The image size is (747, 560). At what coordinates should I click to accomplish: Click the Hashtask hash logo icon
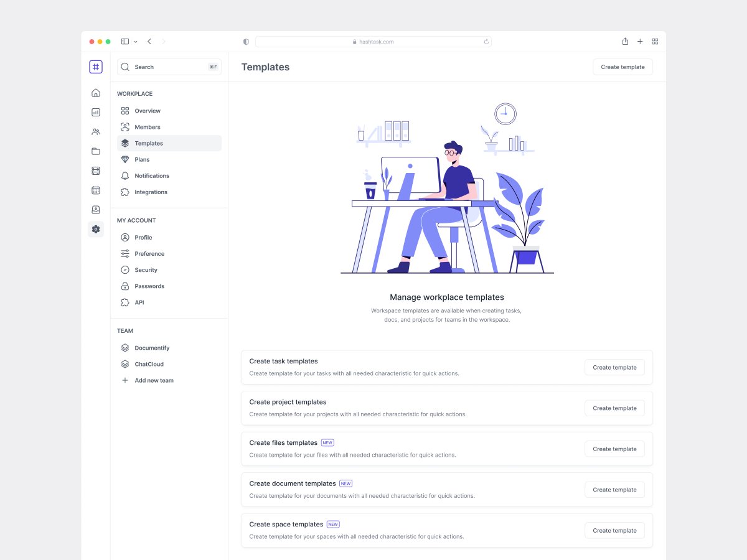[x=96, y=67]
